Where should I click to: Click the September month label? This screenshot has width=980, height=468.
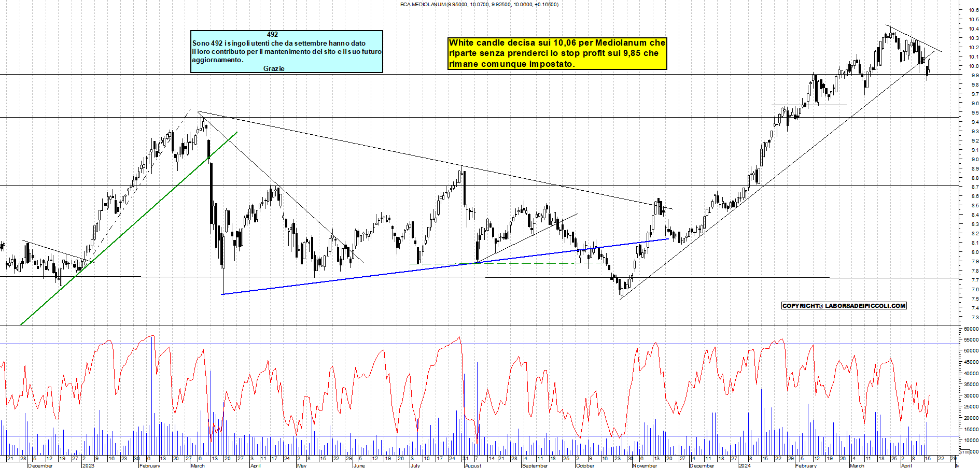(535, 465)
